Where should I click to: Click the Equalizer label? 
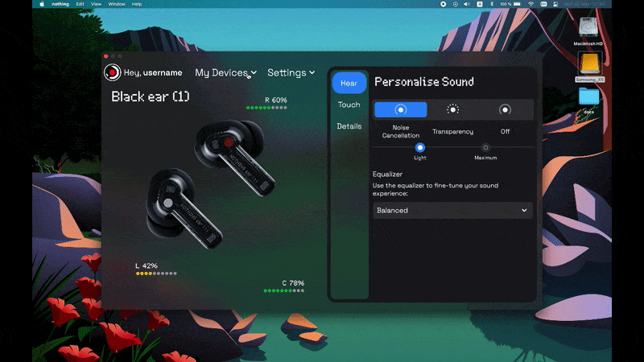pyautogui.click(x=387, y=174)
